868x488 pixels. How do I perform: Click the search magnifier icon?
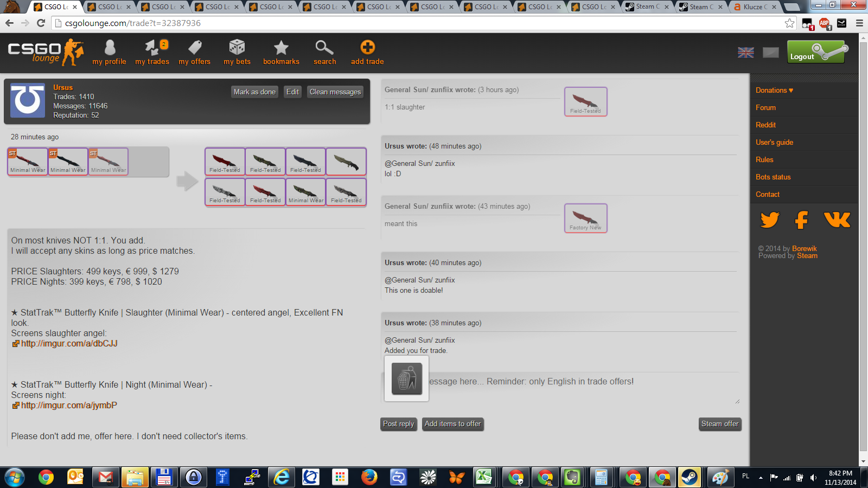(324, 48)
